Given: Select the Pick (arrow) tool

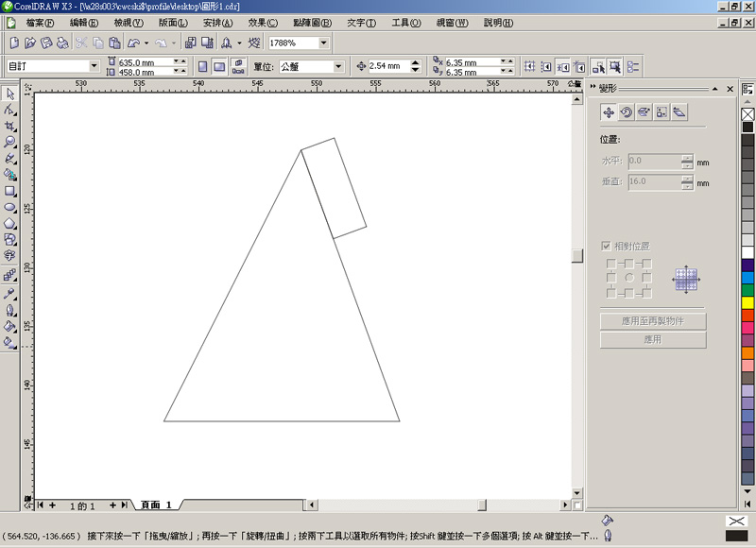Looking at the screenshot, I should click(x=9, y=94).
